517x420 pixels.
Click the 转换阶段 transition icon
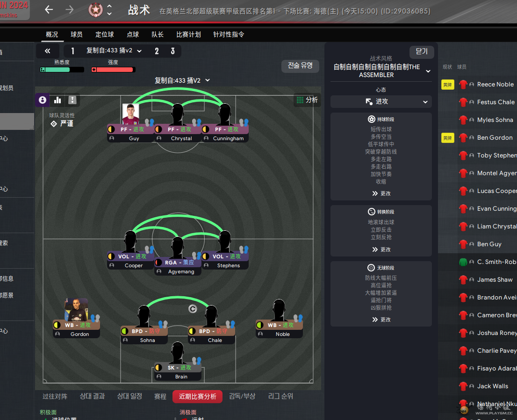pyautogui.click(x=371, y=212)
